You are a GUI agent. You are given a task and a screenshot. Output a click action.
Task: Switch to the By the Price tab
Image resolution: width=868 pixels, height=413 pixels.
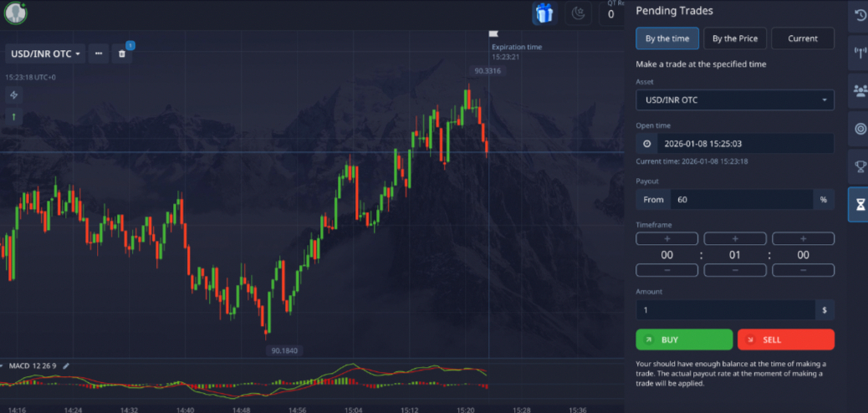734,38
